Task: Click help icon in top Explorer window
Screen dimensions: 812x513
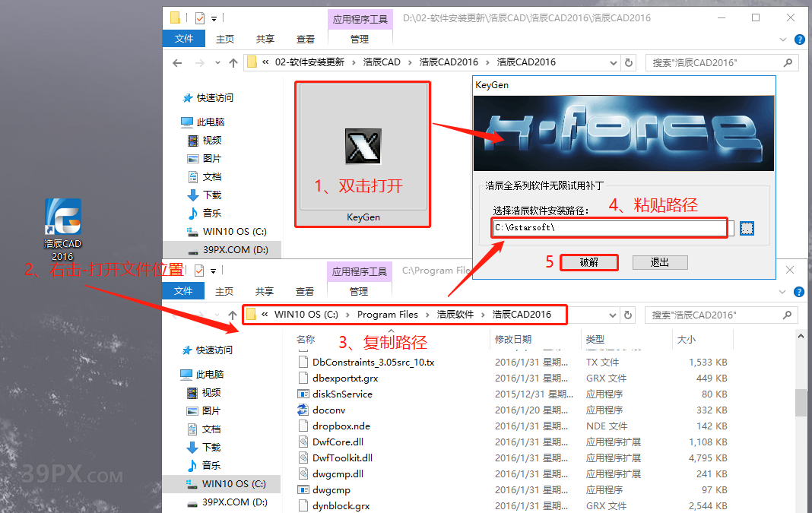Action: (800, 40)
